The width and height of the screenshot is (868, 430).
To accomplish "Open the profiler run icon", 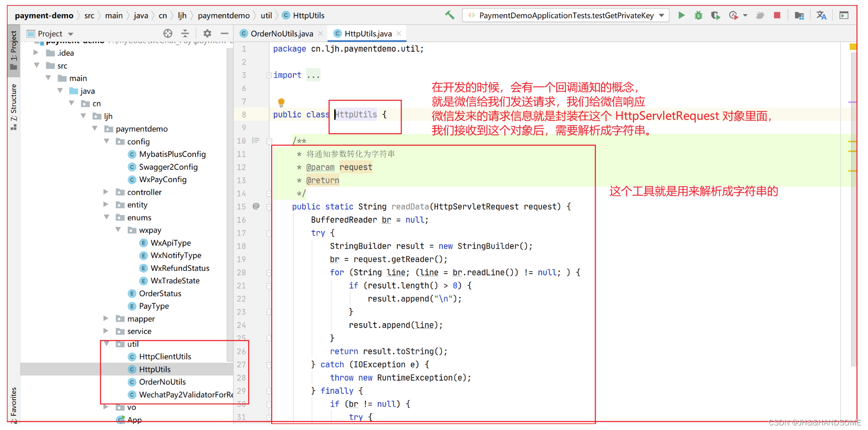I will tap(733, 15).
